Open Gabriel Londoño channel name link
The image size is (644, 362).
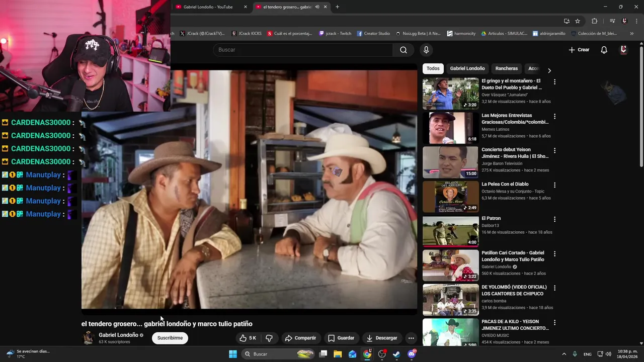pyautogui.click(x=118, y=335)
